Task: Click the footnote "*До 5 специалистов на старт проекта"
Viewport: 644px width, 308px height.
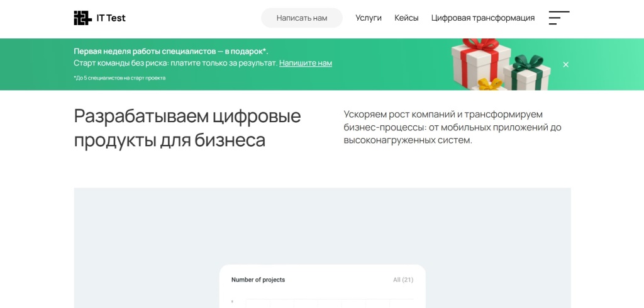Action: 119,77
